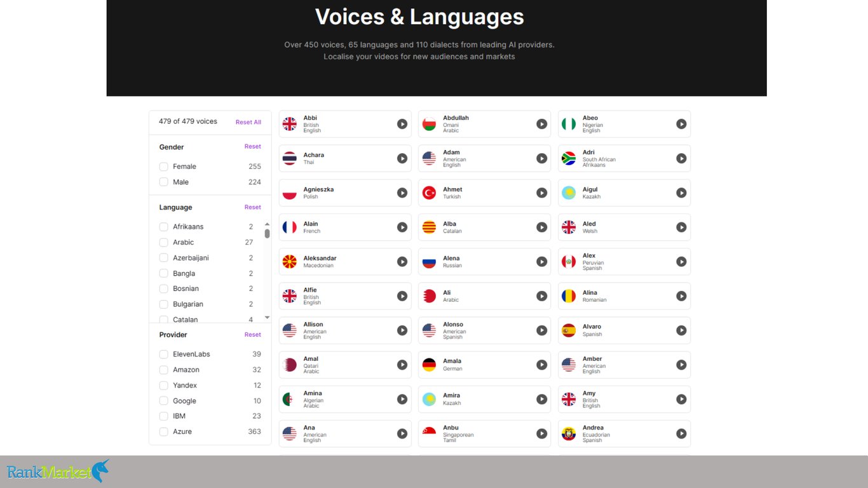Play the Abdullah Omani Arabic voice preview
Image resolution: width=868 pixels, height=488 pixels.
tap(541, 124)
